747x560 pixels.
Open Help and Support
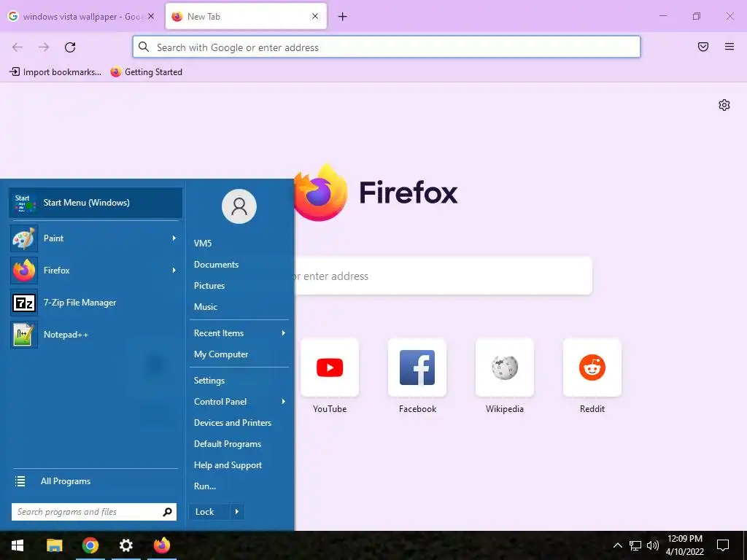228,465
